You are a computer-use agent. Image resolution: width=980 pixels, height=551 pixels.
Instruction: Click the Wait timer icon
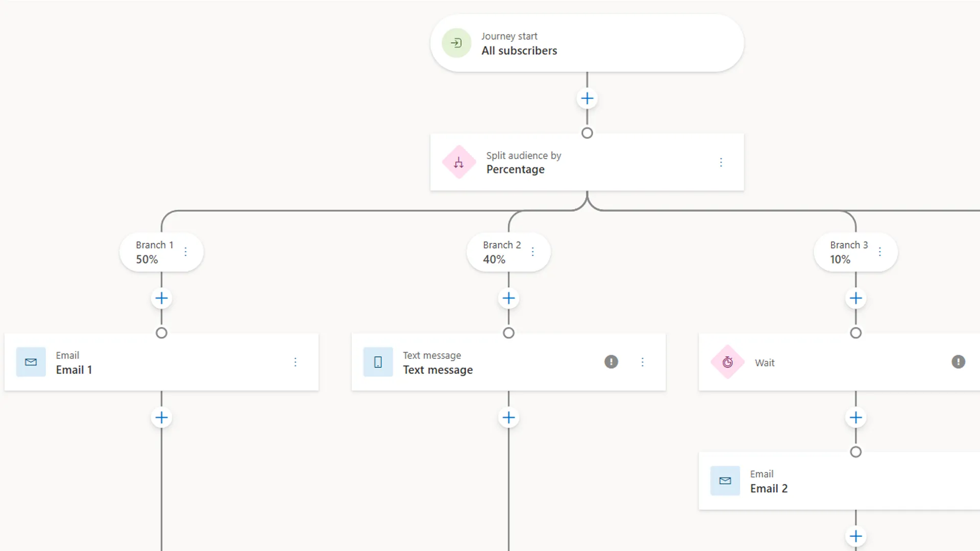728,363
